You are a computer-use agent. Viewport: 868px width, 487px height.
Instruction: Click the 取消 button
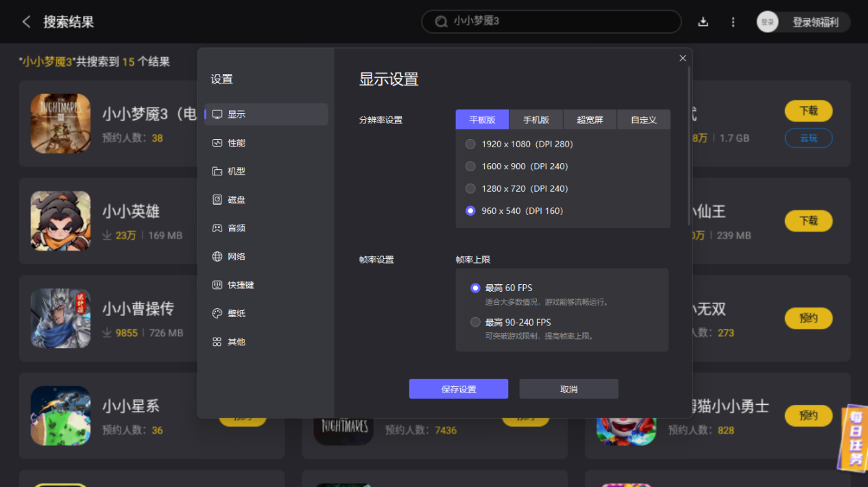point(569,389)
